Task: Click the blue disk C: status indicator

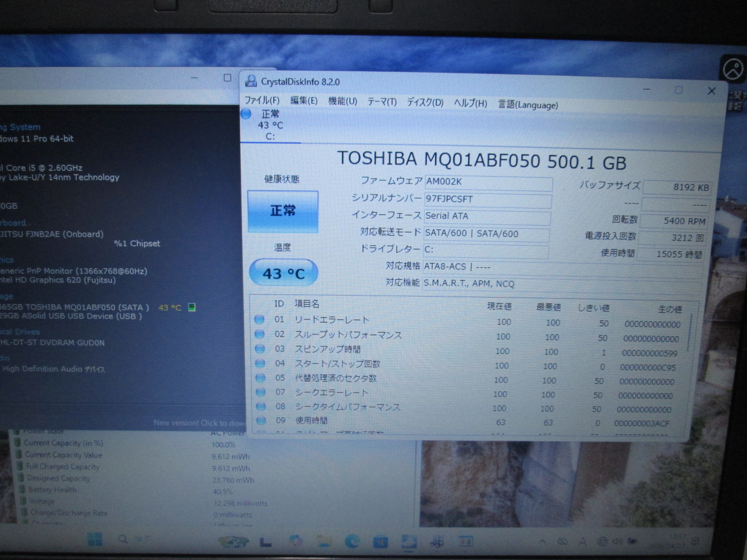Action: click(247, 114)
